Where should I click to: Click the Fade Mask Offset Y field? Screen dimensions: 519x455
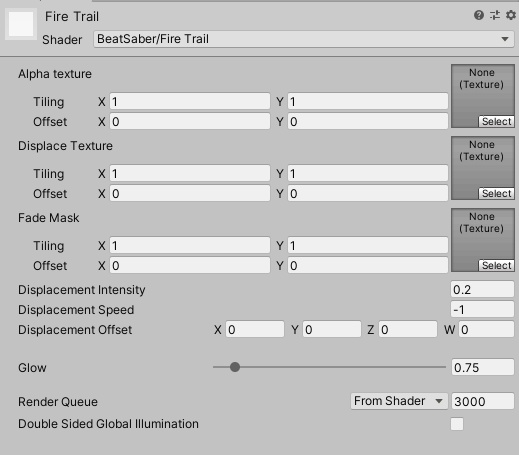coord(368,265)
